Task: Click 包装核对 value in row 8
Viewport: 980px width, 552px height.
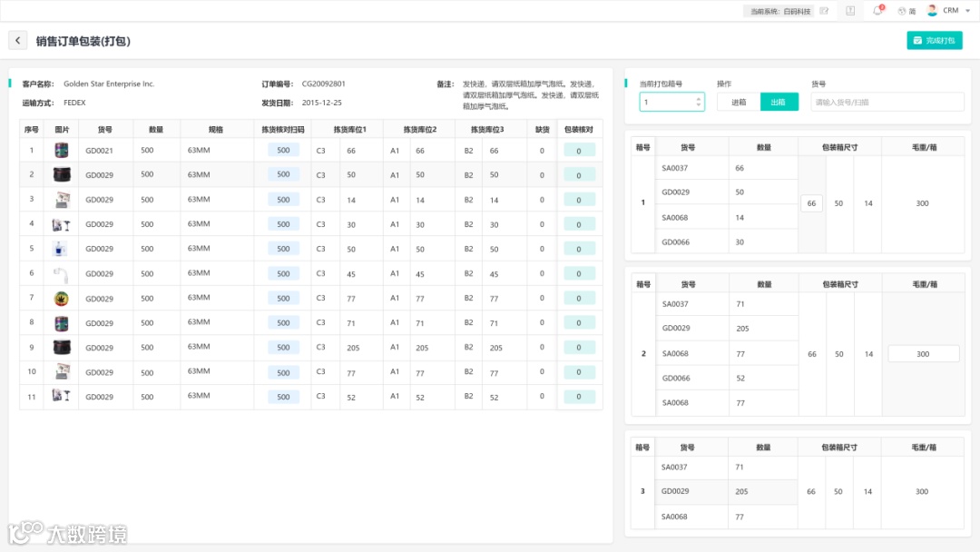Action: (x=579, y=322)
